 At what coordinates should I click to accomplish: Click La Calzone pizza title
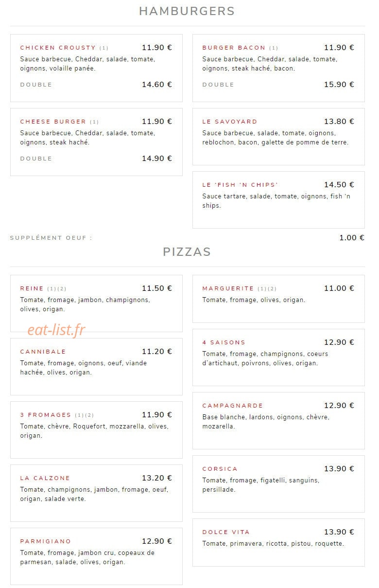(45, 478)
